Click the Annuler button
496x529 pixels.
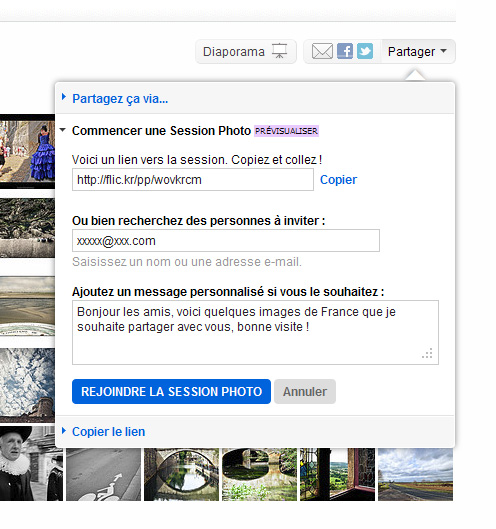click(305, 391)
